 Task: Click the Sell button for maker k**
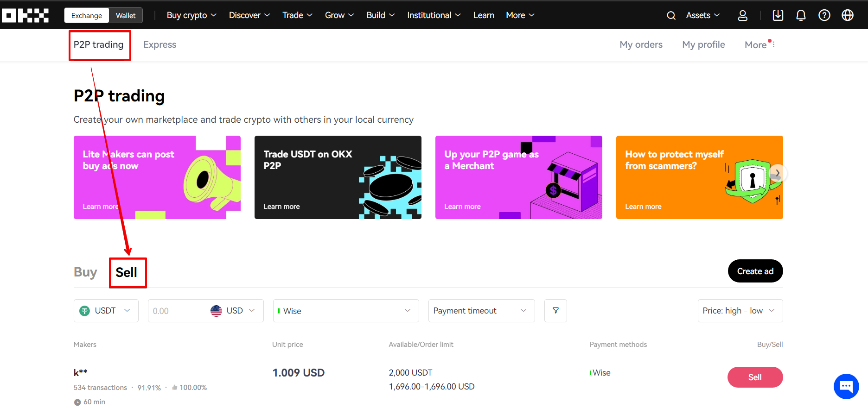(x=755, y=377)
